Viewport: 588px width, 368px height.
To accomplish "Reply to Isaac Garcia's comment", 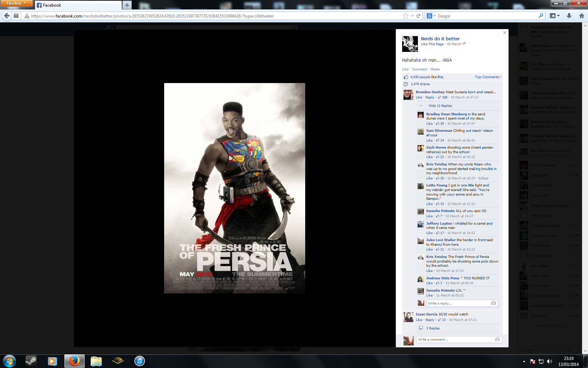I will [430, 320].
